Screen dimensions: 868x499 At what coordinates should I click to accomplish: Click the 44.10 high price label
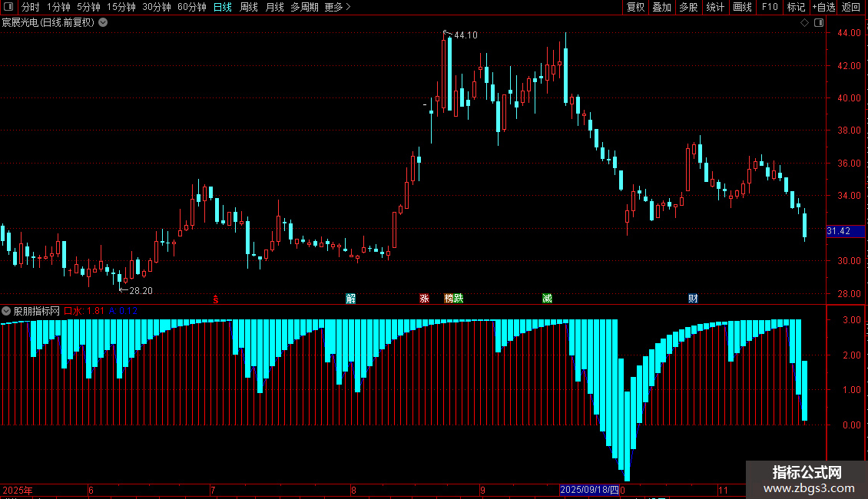465,35
